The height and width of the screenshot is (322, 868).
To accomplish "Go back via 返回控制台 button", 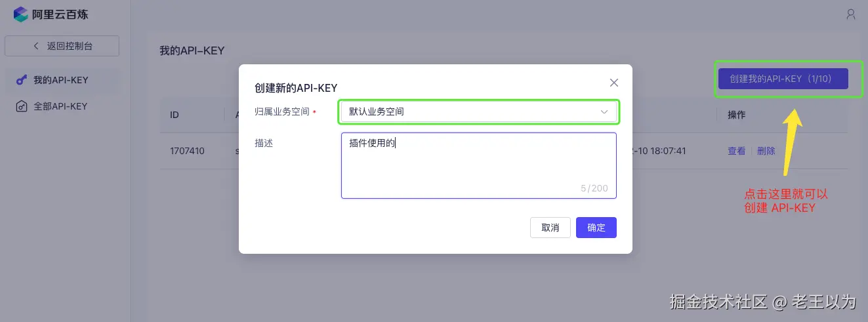I will (x=62, y=46).
